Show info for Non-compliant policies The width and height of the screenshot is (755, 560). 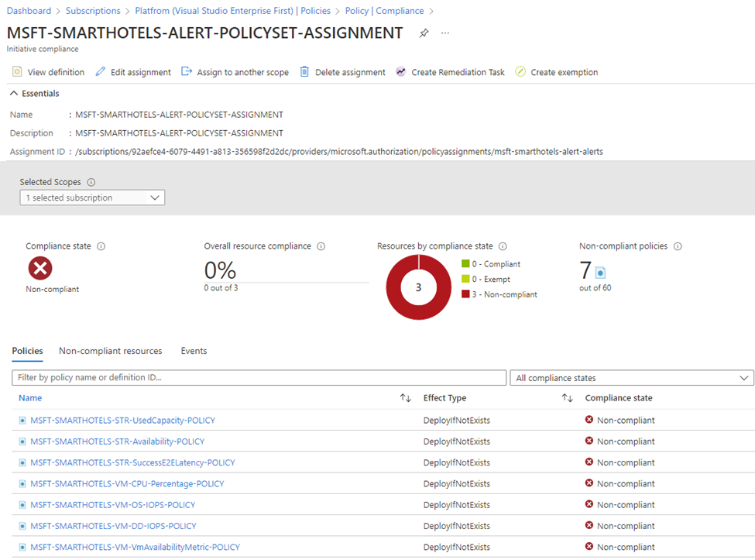pos(678,246)
